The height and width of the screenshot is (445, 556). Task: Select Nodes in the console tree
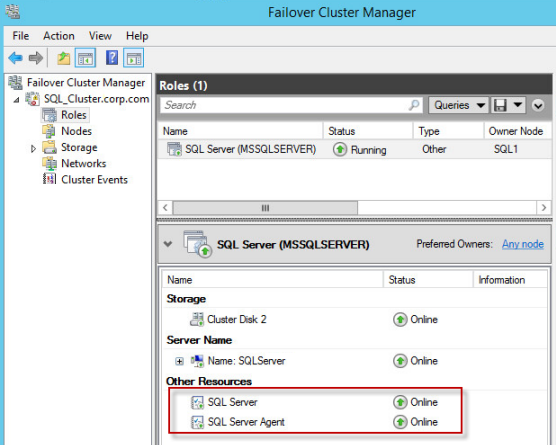[x=77, y=131]
